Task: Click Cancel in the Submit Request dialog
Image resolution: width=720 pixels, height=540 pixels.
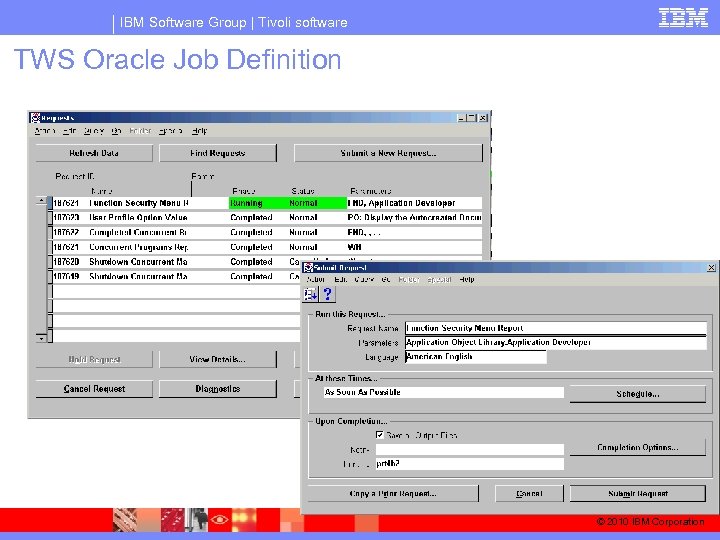Action: click(x=529, y=494)
